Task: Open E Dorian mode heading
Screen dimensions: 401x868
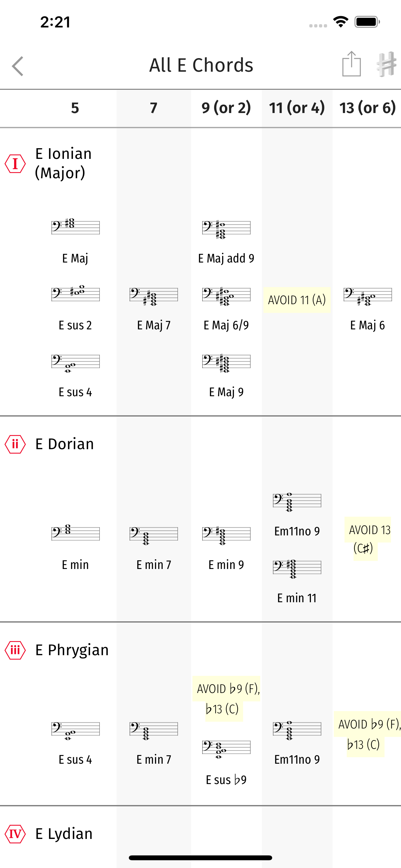Action: (64, 444)
